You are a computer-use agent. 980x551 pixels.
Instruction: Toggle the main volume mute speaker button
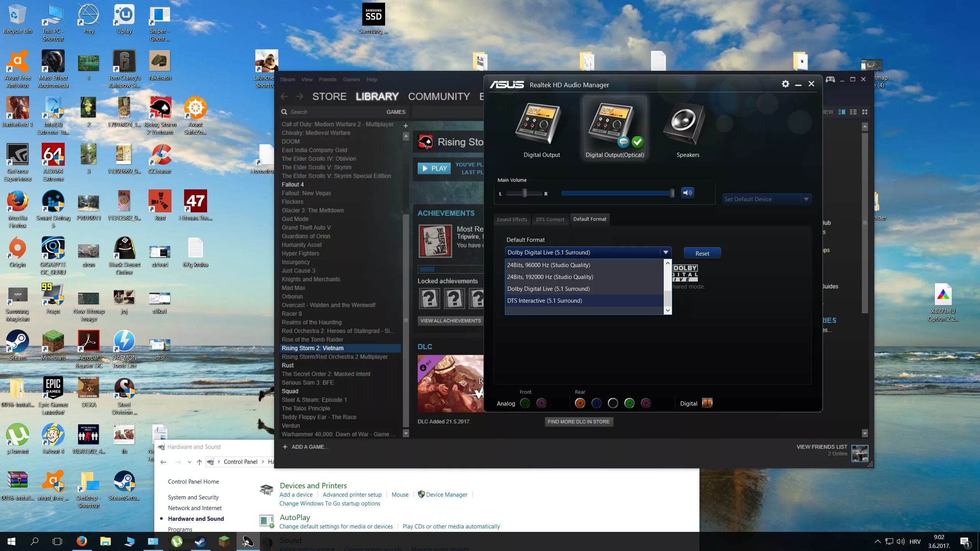click(x=688, y=193)
